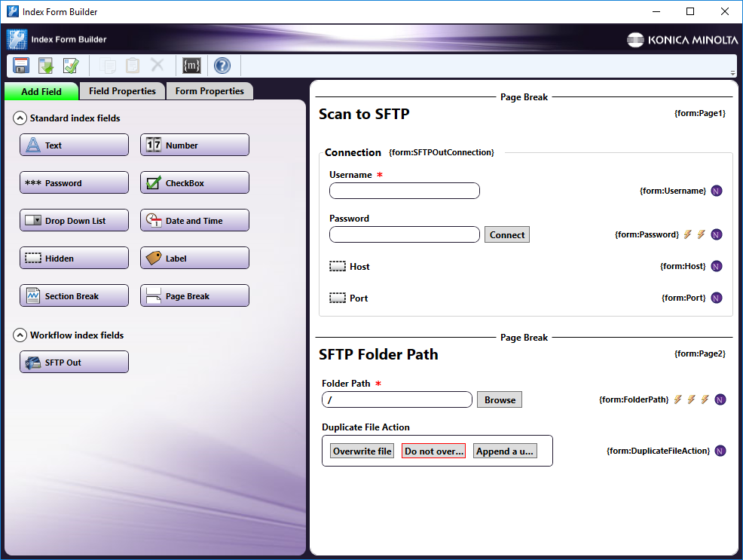Screen dimensions: 743x560
Task: Add a CheckBox index field
Action: (194, 183)
